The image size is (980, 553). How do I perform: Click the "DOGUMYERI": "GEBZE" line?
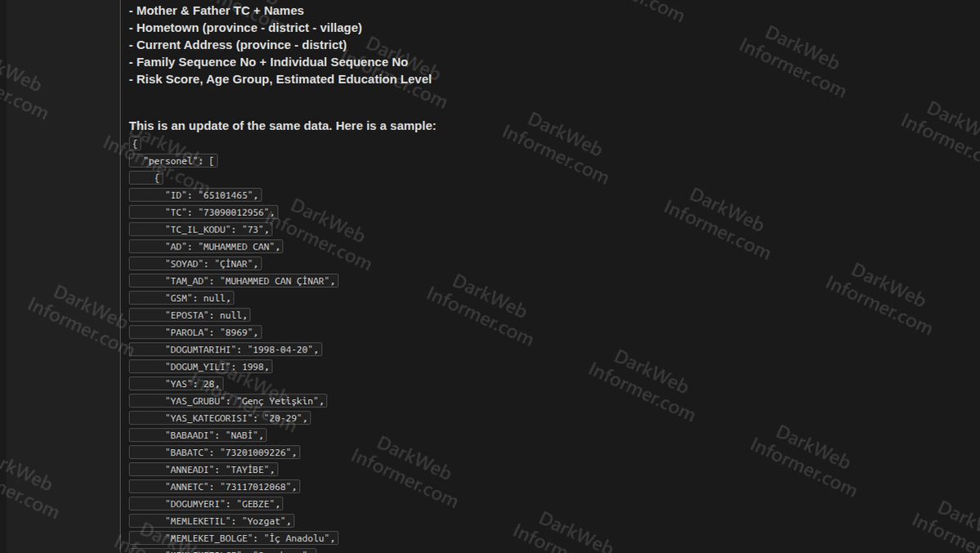pos(206,504)
